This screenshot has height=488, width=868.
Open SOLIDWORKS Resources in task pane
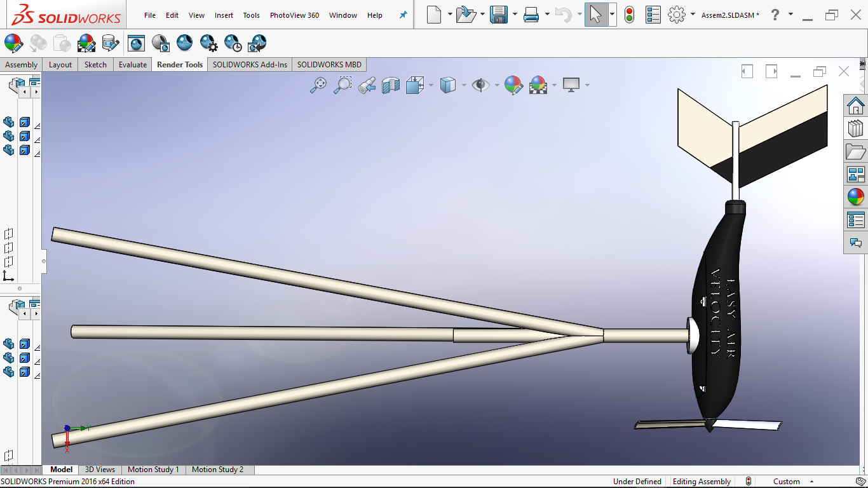click(856, 105)
